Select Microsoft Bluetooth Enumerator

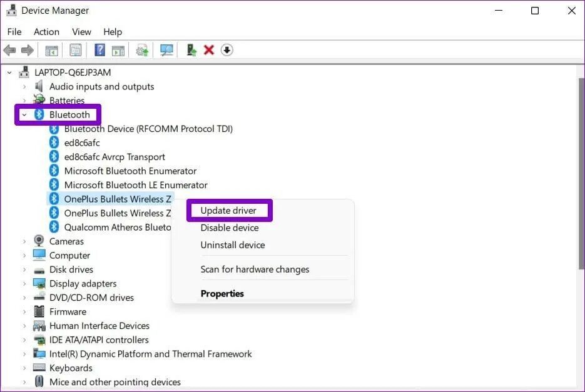(130, 171)
